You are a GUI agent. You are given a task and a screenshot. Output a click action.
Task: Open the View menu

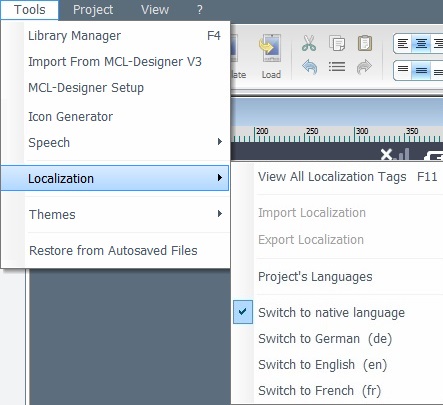(x=155, y=10)
